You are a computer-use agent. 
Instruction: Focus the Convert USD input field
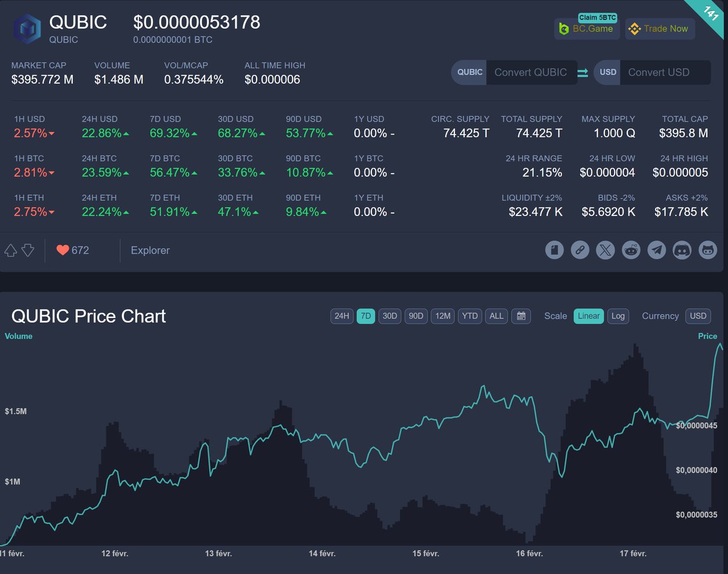pos(666,72)
